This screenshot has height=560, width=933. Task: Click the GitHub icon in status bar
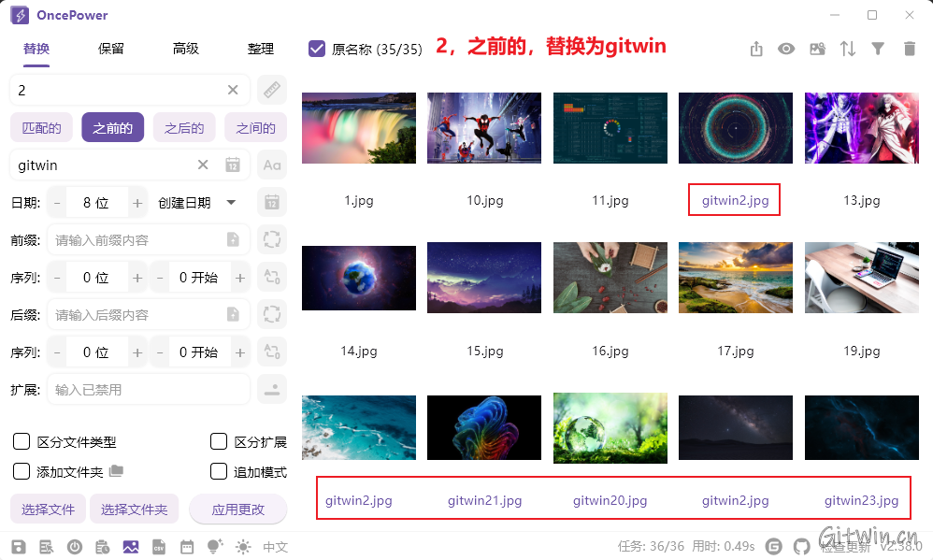[801, 547]
